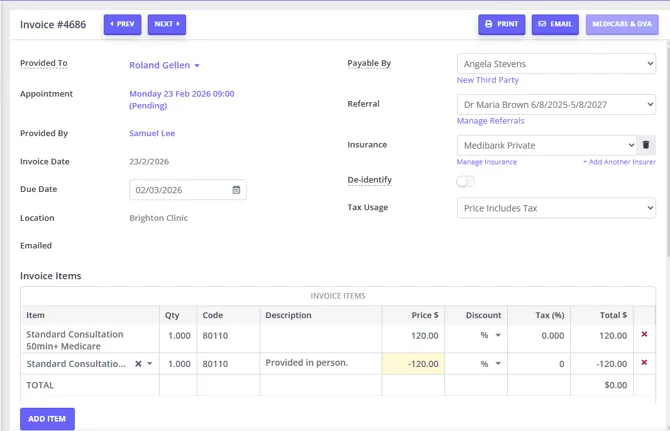
Task: Go to next invoice with NEXT
Action: [167, 24]
